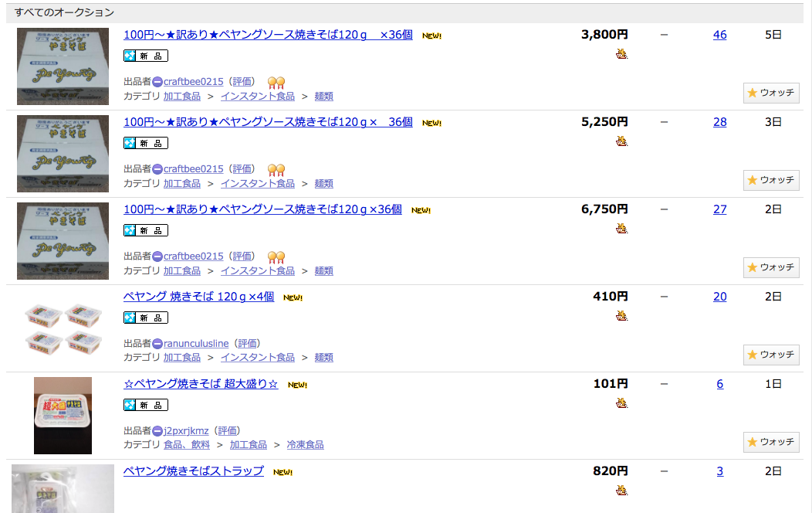Open the four-pack thumbnail of the 410円 listing
The width and height of the screenshot is (812, 513).
coord(63,328)
